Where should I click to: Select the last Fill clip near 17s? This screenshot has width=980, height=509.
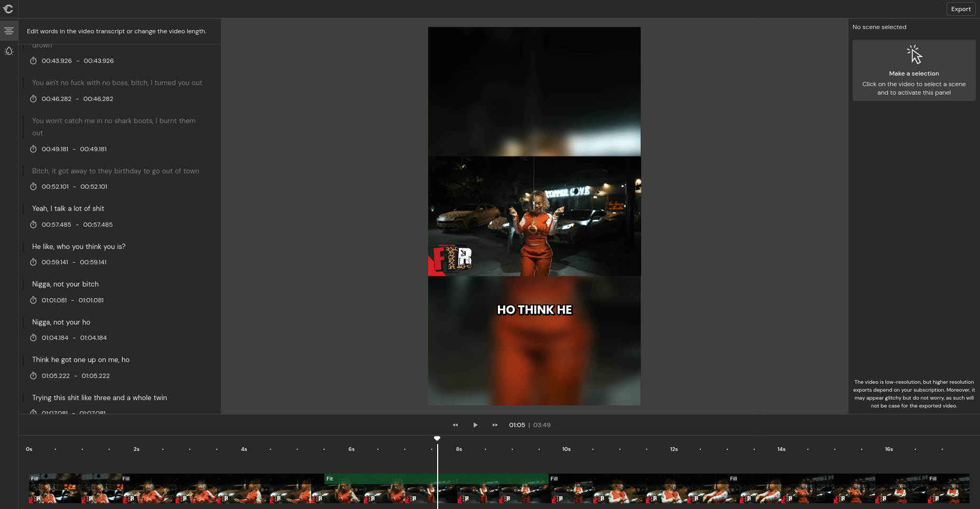949,489
